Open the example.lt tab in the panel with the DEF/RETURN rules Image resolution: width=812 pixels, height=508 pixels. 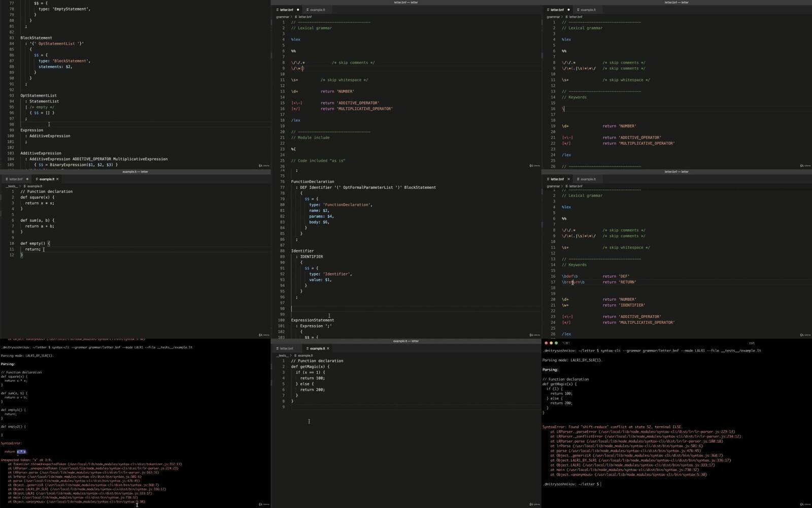point(588,179)
